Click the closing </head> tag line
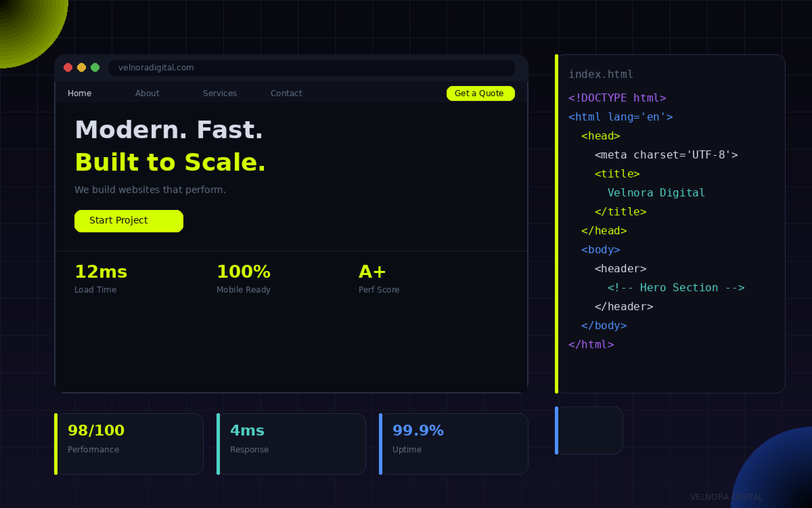Image resolution: width=812 pixels, height=508 pixels. coord(604,231)
